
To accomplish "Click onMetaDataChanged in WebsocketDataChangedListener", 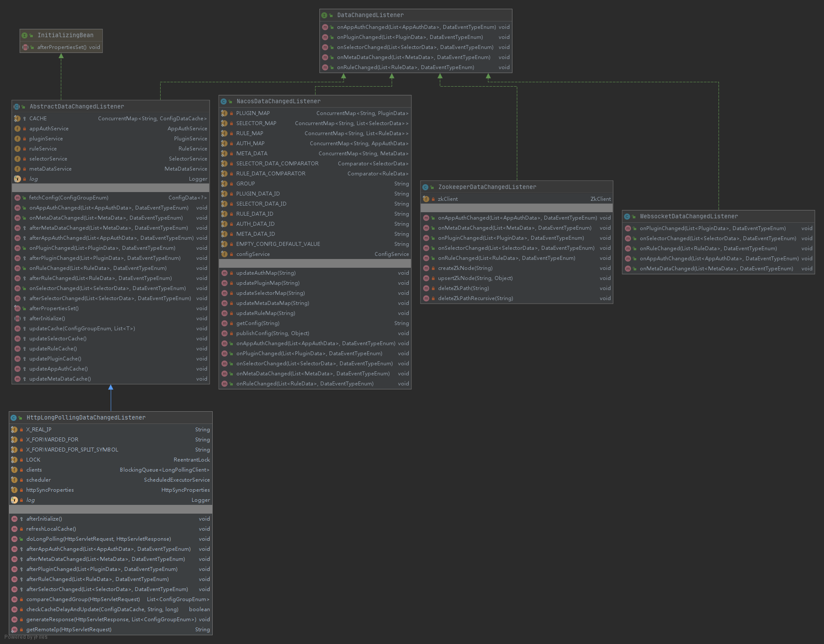I will pos(719,269).
